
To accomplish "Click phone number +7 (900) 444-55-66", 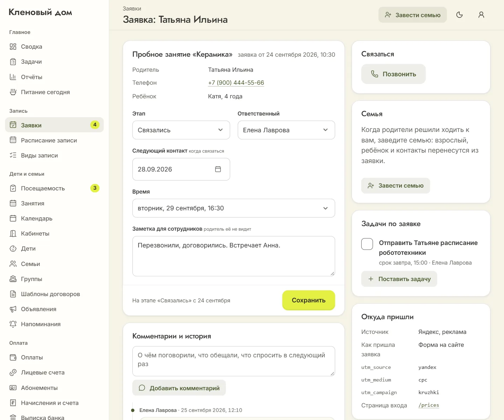I will point(236,83).
